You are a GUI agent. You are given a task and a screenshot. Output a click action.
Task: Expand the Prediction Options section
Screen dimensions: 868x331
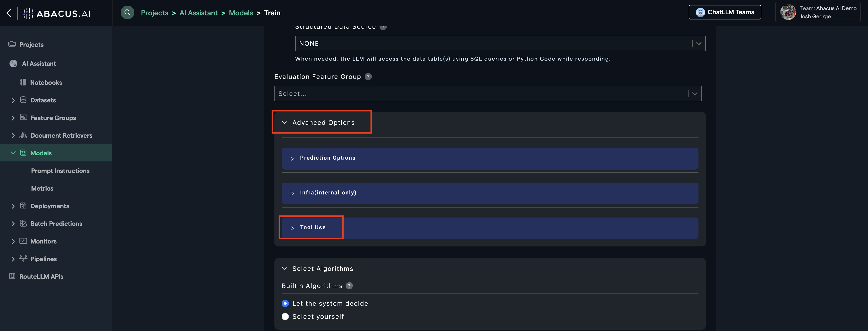click(x=327, y=158)
